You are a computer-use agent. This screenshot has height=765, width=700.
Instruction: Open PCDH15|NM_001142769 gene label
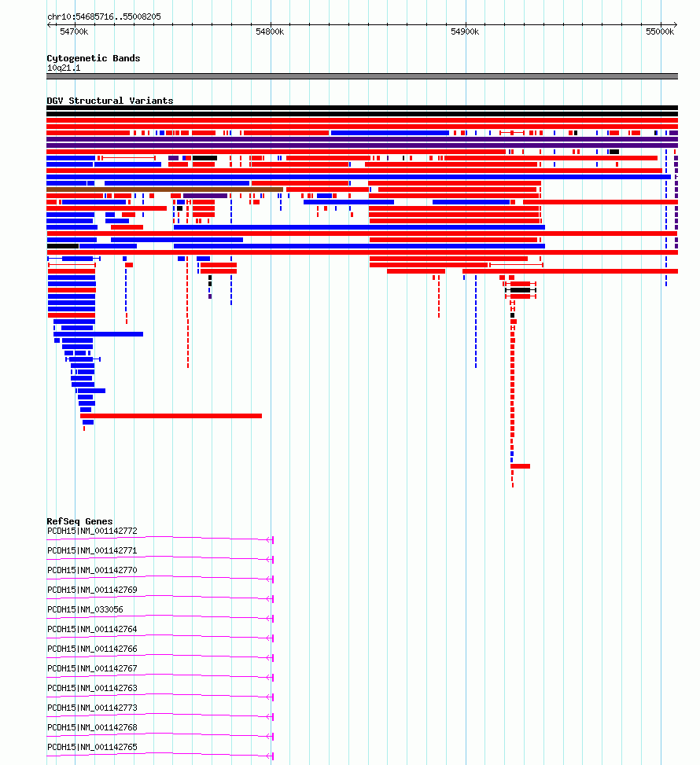[x=92, y=590]
